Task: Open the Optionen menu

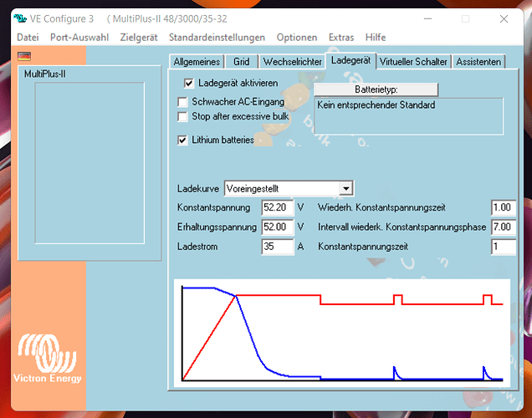Action: (297, 38)
